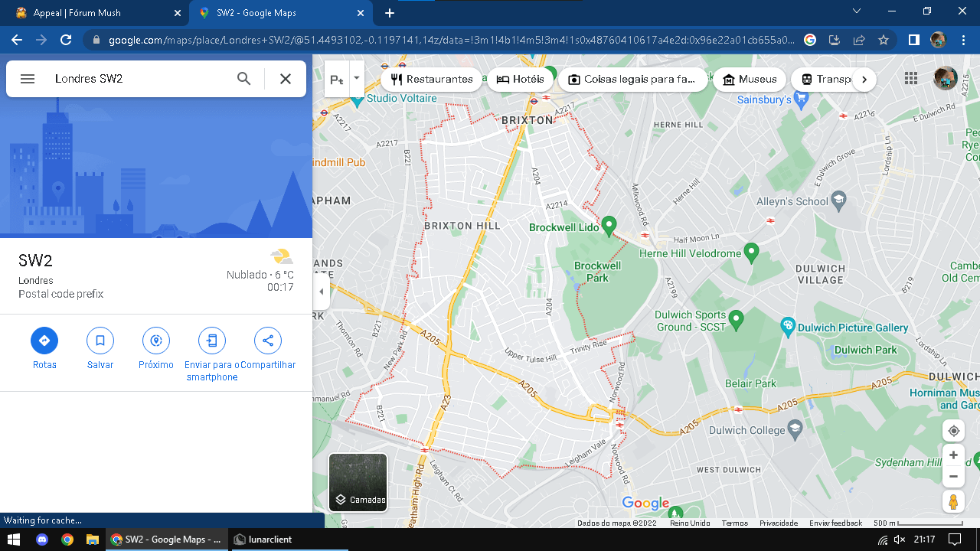The image size is (980, 551).
Task: Reload the current page
Action: pyautogui.click(x=66, y=40)
